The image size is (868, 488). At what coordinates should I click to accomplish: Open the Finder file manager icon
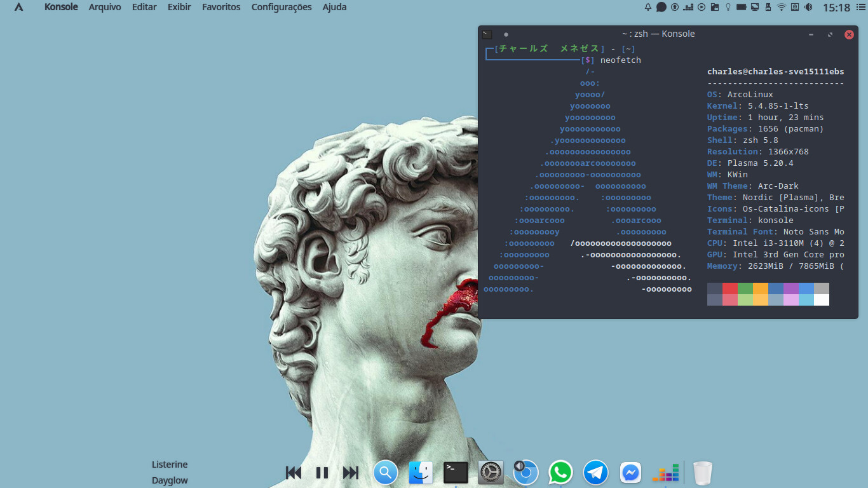[x=421, y=473]
